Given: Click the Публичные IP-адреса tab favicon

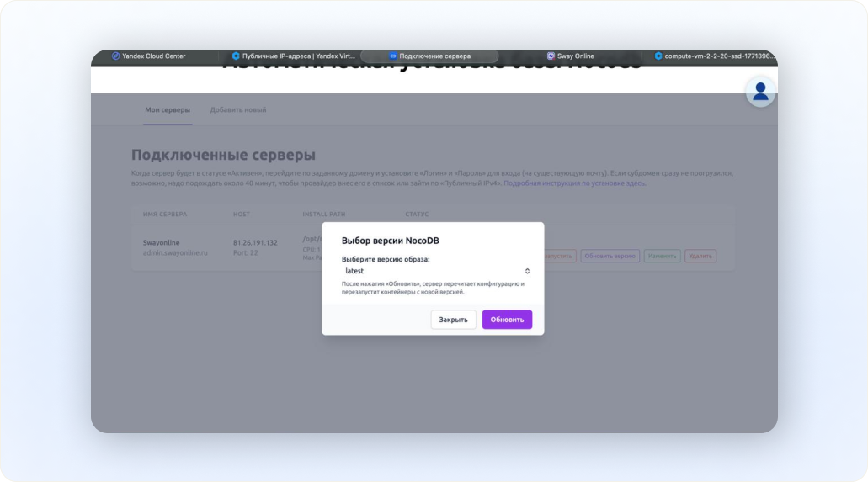Looking at the screenshot, I should click(236, 56).
